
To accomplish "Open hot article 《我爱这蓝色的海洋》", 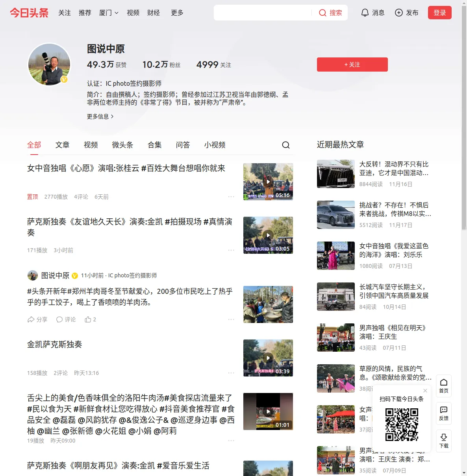I will point(394,250).
